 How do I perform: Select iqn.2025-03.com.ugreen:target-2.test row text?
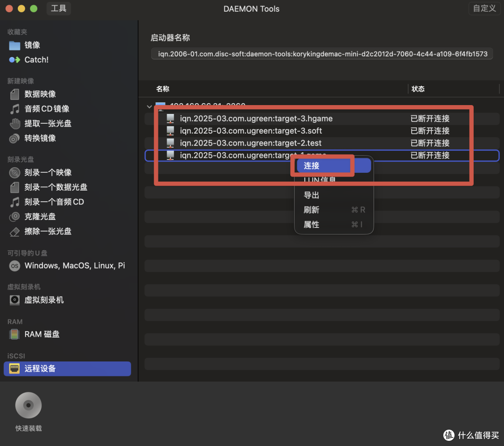pos(251,143)
